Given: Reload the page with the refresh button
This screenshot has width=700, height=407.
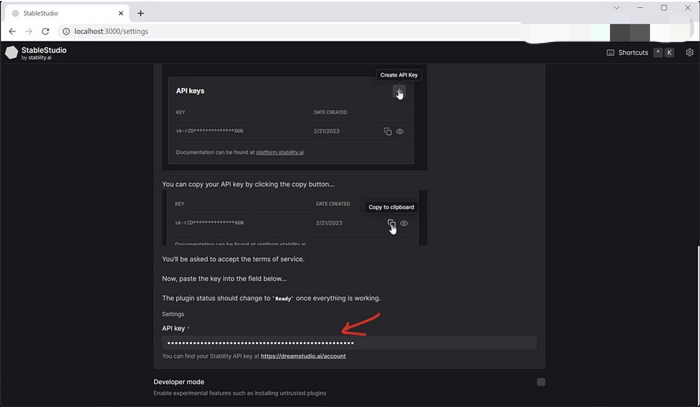Looking at the screenshot, I should 45,31.
